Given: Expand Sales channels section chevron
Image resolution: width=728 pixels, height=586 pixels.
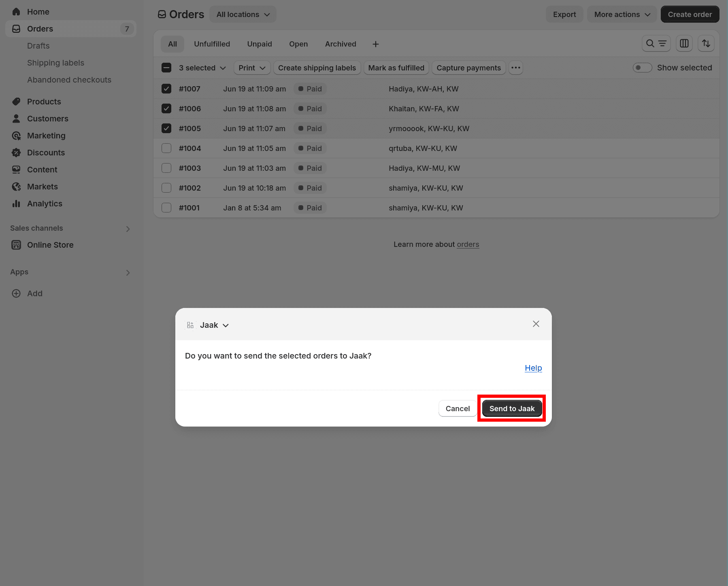Looking at the screenshot, I should pyautogui.click(x=128, y=229).
